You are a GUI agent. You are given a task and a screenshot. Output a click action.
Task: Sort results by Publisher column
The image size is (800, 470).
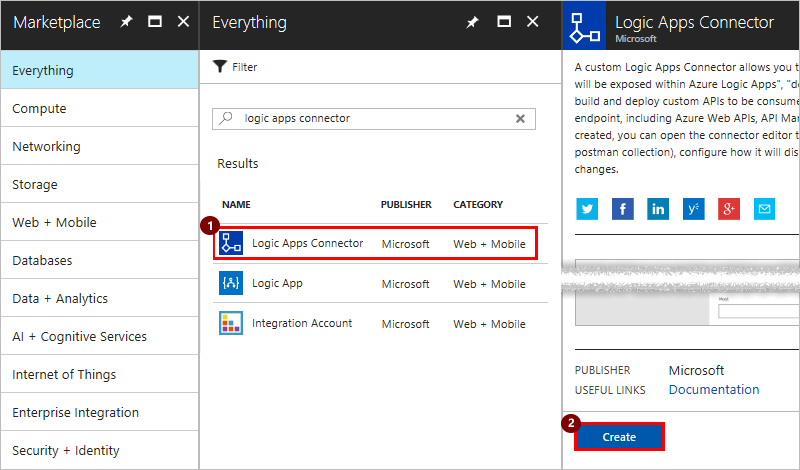tap(406, 205)
